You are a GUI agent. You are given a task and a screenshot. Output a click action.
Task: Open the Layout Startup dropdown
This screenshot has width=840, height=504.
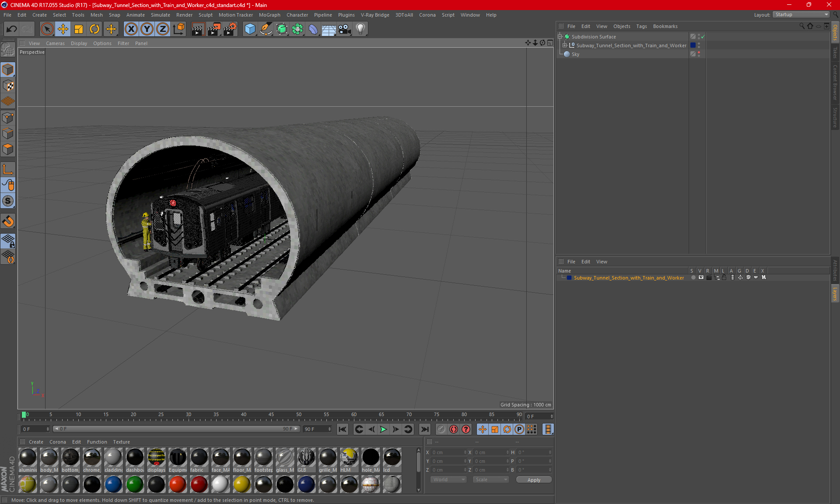[x=801, y=14]
